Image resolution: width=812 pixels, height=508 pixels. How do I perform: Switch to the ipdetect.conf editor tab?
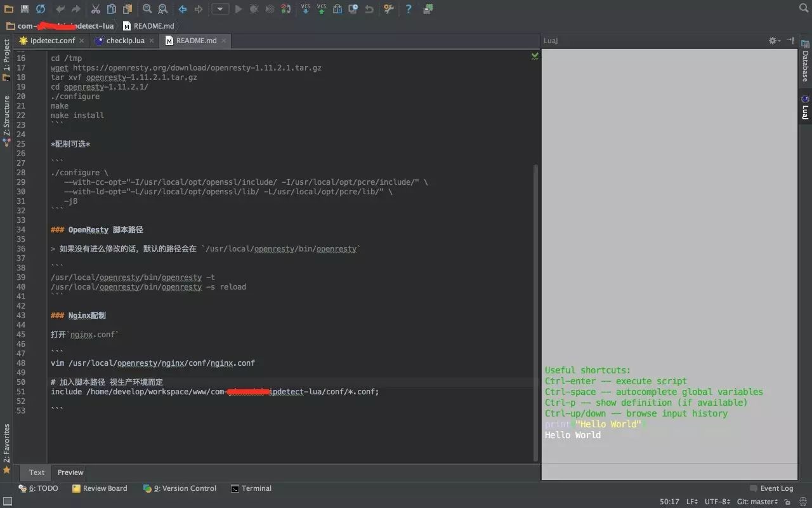point(53,41)
